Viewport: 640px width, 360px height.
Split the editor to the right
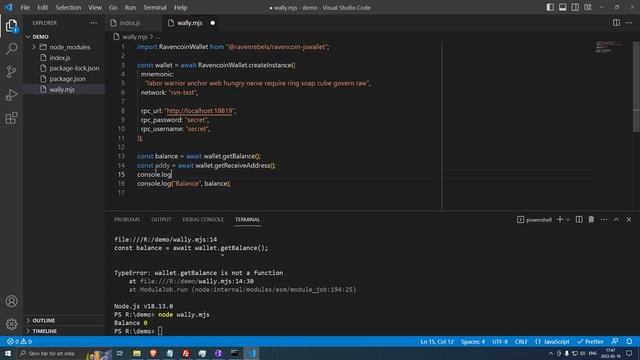tap(616, 23)
